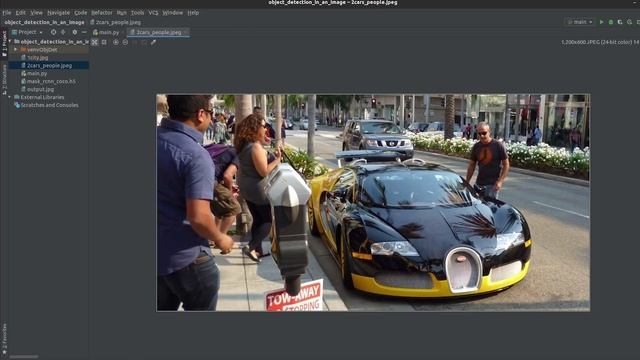Open the File menu

click(7, 13)
